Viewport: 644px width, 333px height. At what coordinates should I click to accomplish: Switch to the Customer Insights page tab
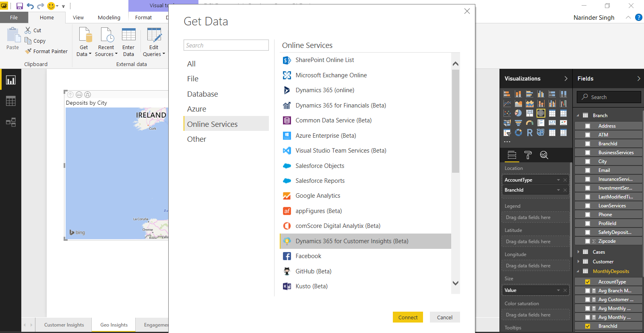(64, 325)
